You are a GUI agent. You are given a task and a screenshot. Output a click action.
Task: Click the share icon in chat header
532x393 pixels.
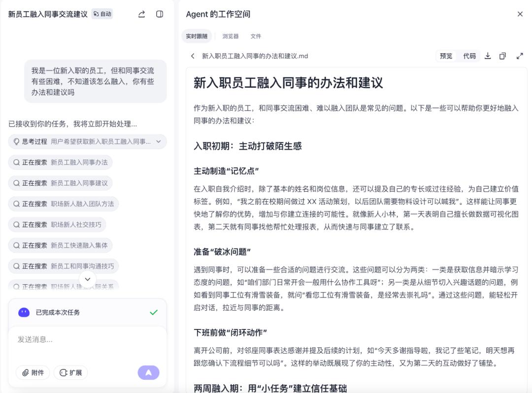coord(142,14)
